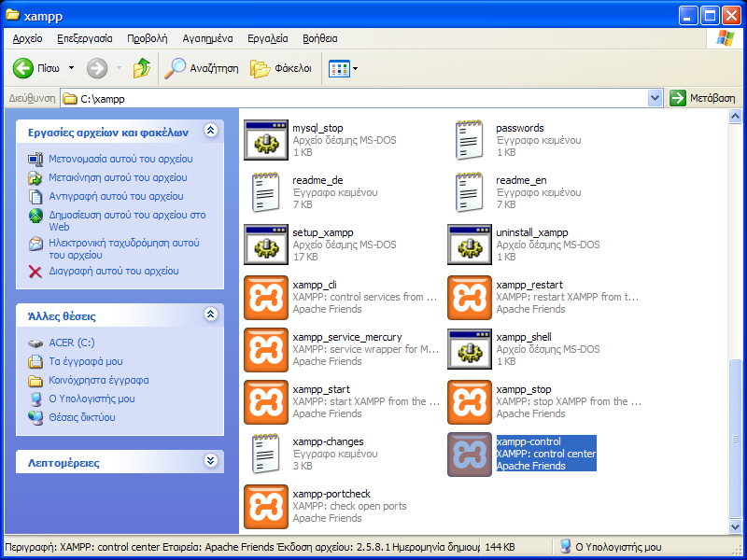Collapse the Άλλες θέσεις panel
The image size is (747, 560).
[211, 315]
